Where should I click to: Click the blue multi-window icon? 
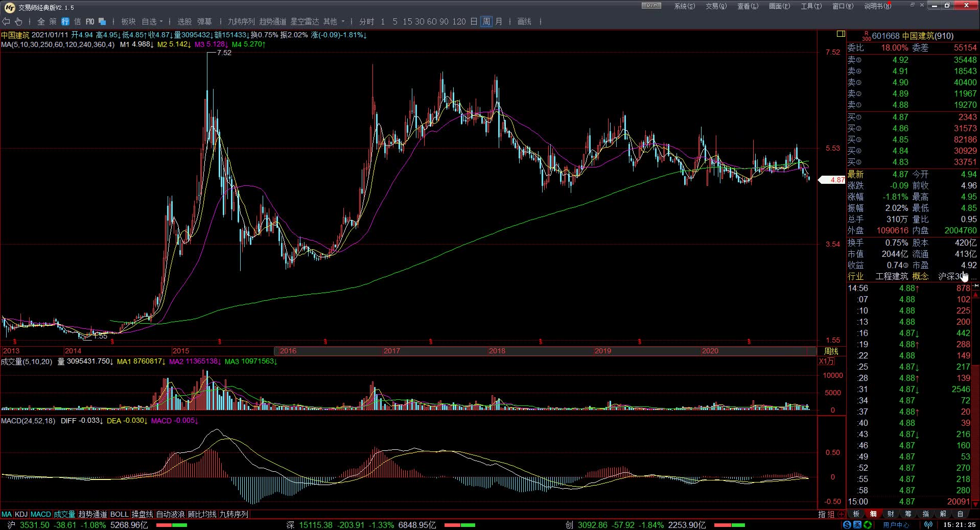pos(102,21)
